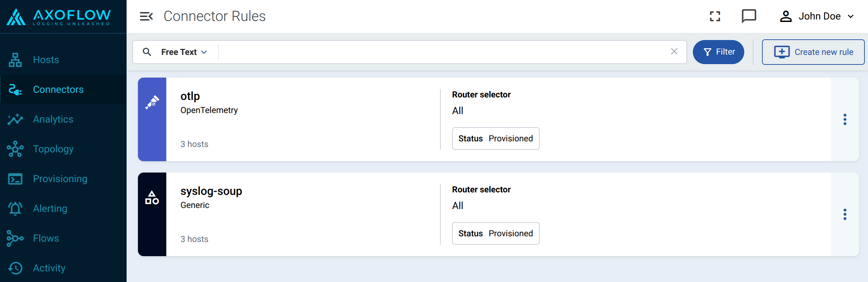868x282 pixels.
Task: Focus the free text search input
Action: coord(443,52)
